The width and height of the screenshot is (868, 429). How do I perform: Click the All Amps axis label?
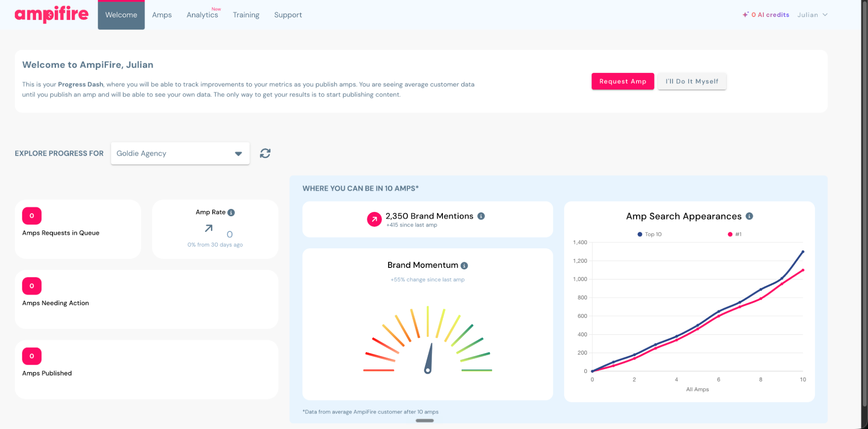coord(697,389)
